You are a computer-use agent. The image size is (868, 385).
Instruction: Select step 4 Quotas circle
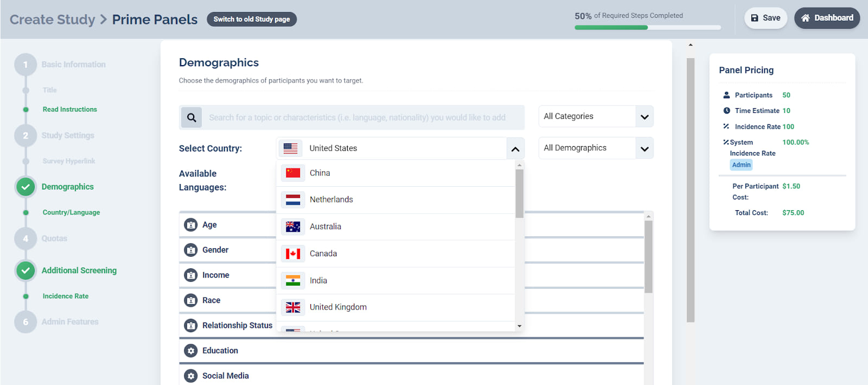pos(25,238)
